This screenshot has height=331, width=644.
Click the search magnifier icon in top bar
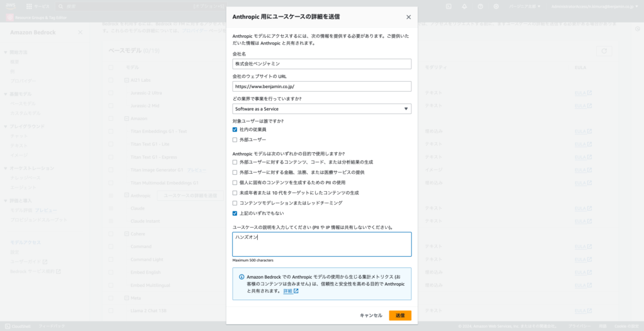coord(61,6)
